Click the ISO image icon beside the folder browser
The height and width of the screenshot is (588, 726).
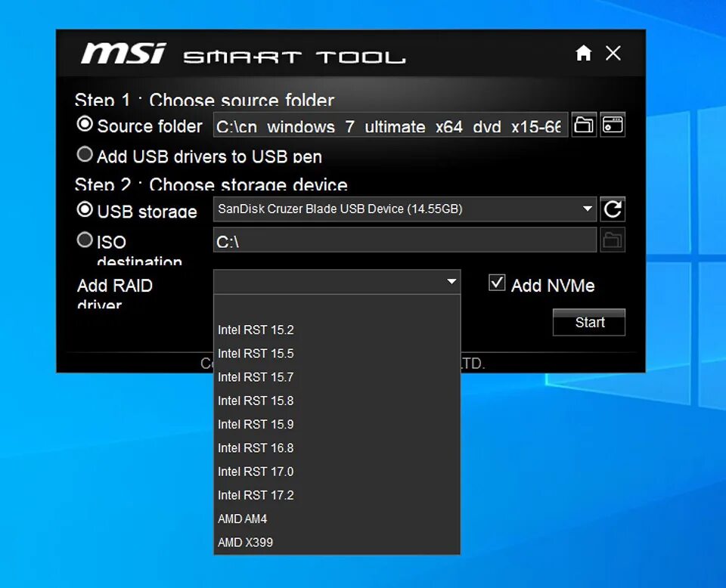[x=613, y=125]
